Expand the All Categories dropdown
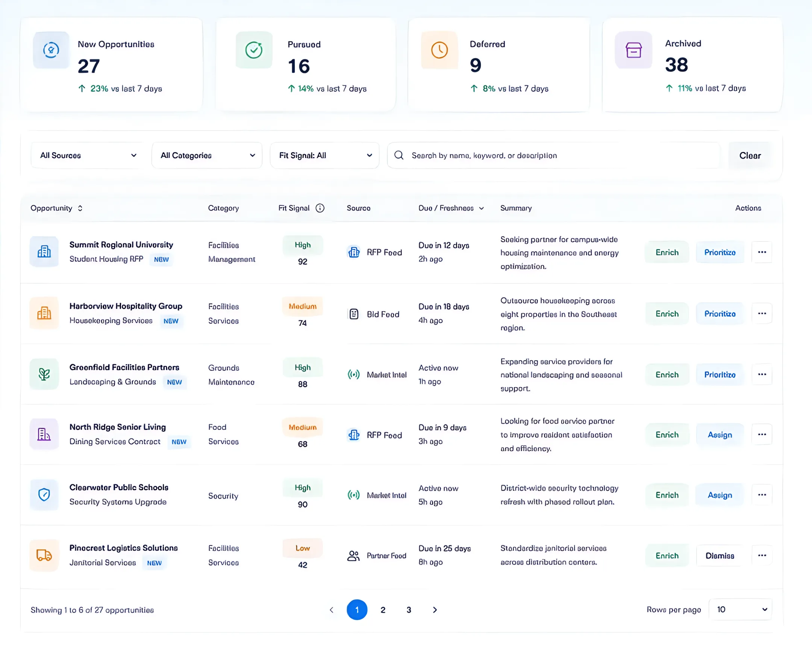 (207, 155)
